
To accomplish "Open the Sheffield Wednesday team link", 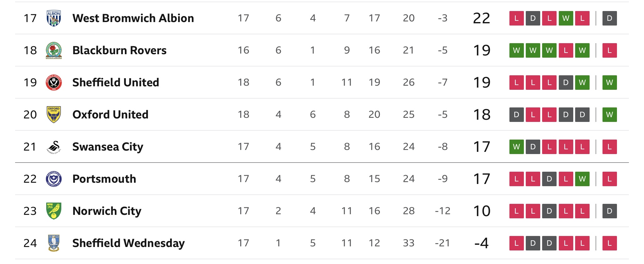I will 129,243.
